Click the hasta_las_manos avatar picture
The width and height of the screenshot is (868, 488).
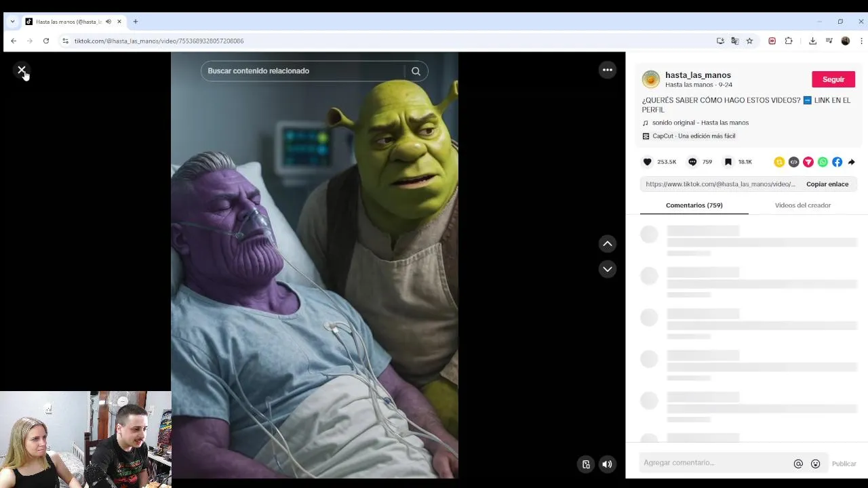(x=651, y=79)
